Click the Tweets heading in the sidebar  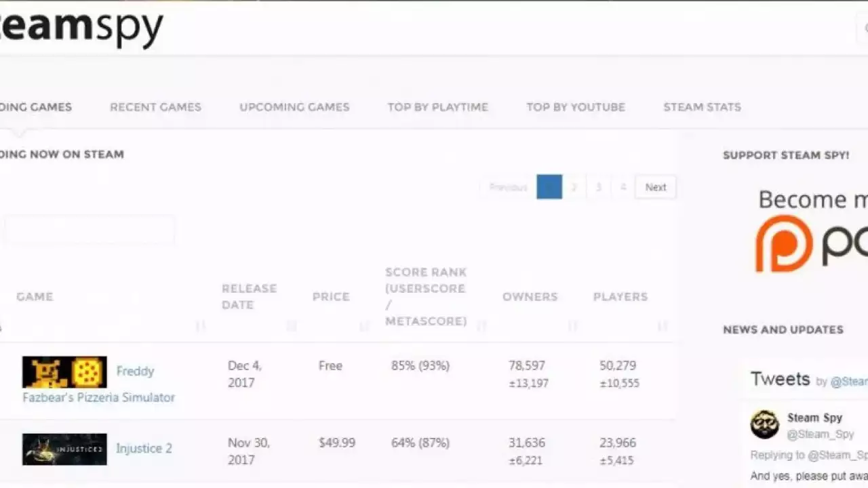pos(781,379)
